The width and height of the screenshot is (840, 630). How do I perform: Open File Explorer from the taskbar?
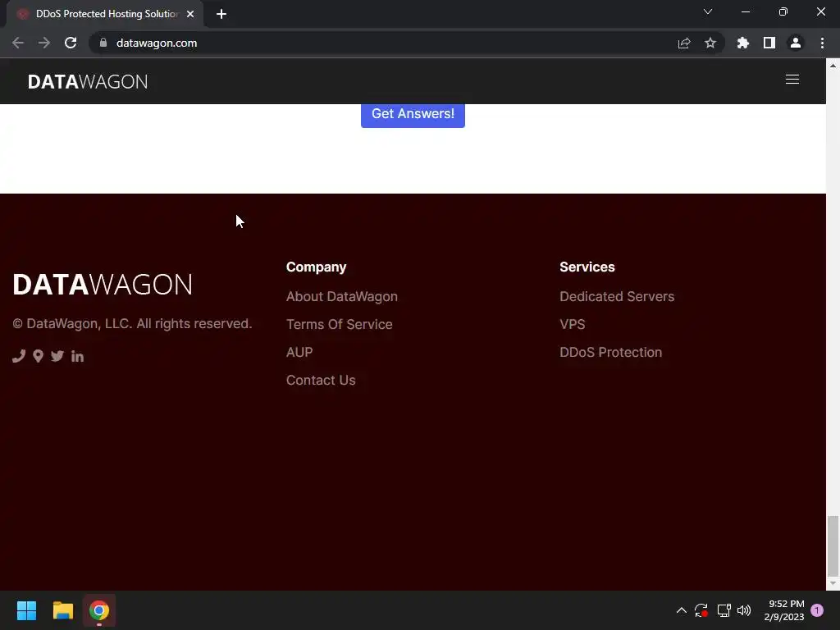[62, 610]
